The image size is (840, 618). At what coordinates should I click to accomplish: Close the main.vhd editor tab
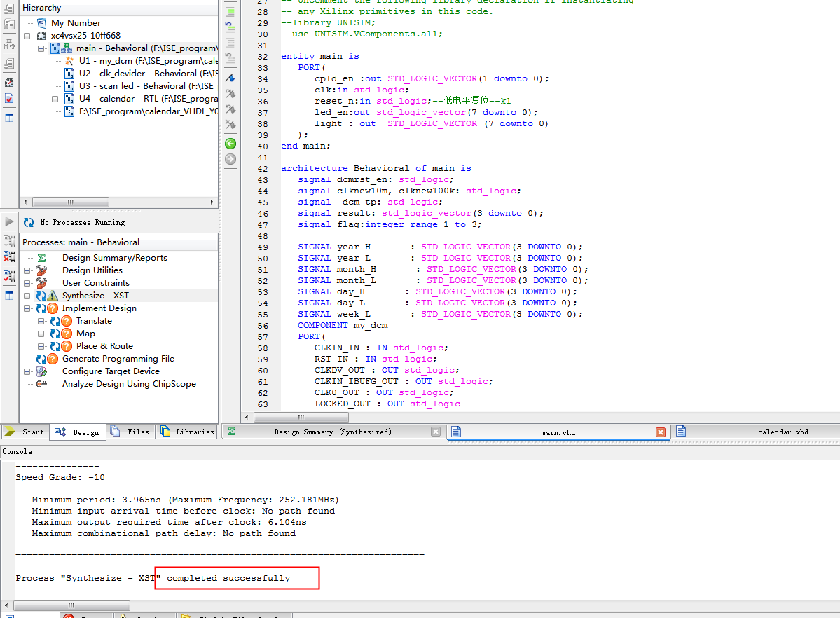point(660,432)
